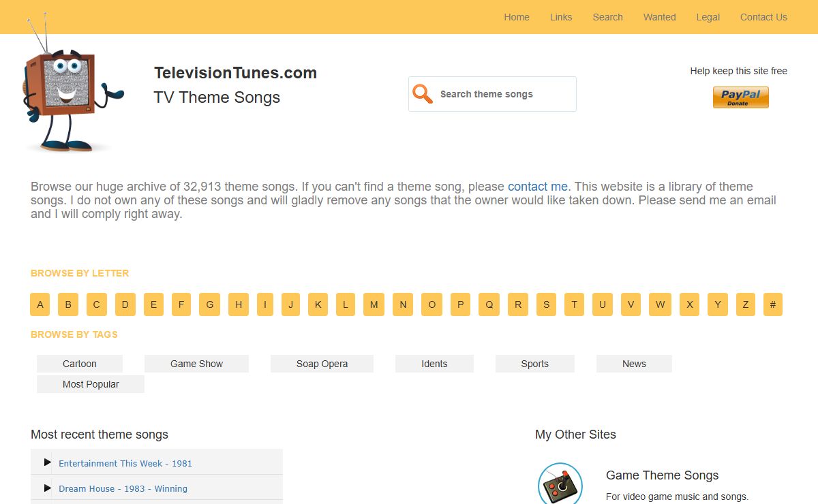Browse songs starting with letter A
The height and width of the screenshot is (504, 818).
40,304
